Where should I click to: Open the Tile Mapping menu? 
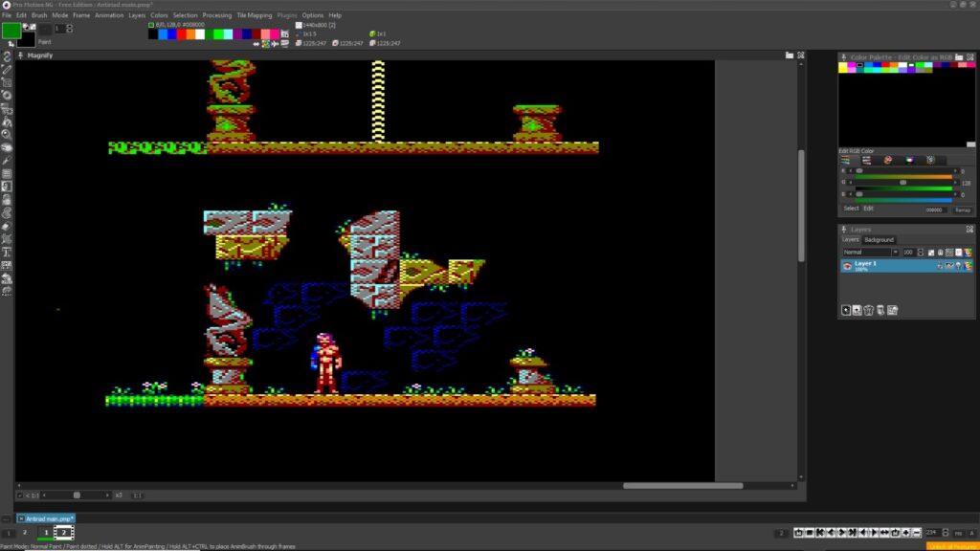pyautogui.click(x=254, y=15)
